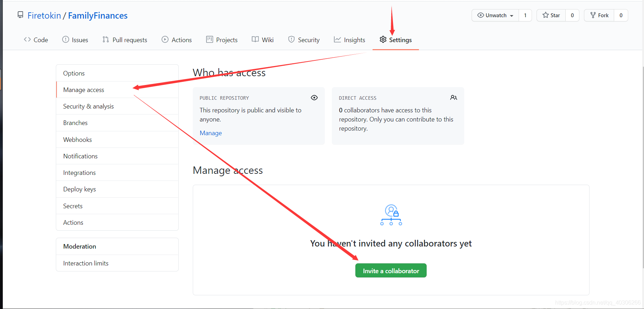Open Deploy keys settings
Viewport: 644px width, 309px height.
(x=117, y=189)
